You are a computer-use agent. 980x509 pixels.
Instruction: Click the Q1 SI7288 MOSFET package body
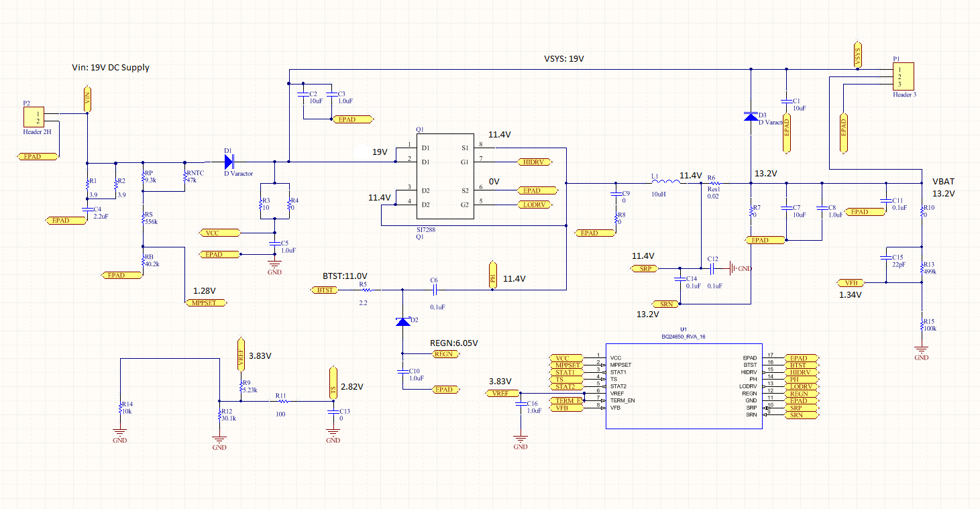point(445,176)
